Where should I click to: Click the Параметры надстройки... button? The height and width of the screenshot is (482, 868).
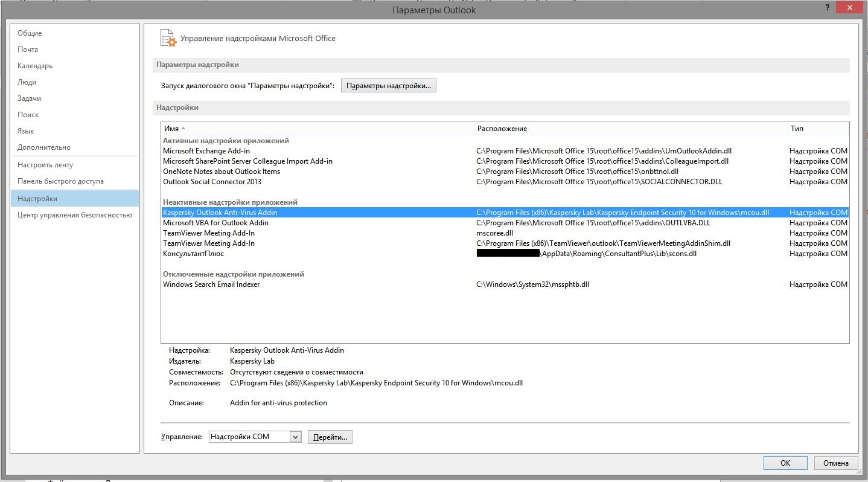click(389, 86)
